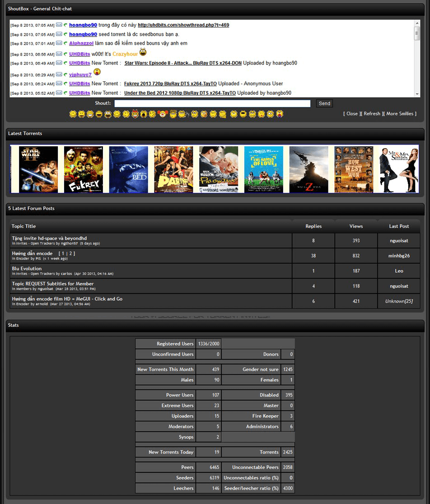Click the green reply arrow on the Under the Bed shout
The height and width of the screenshot is (504, 430).
(65, 93)
